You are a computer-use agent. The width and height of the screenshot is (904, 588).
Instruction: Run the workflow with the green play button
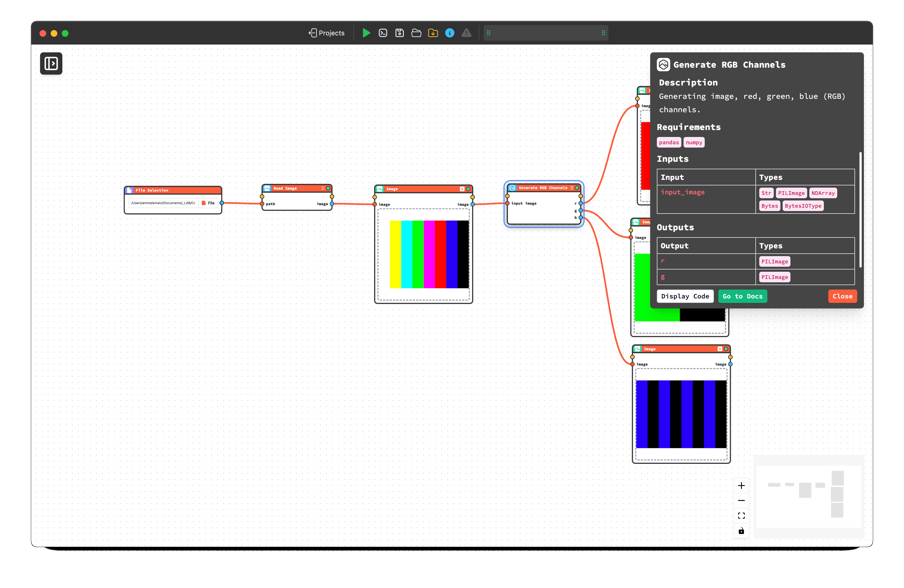(366, 33)
